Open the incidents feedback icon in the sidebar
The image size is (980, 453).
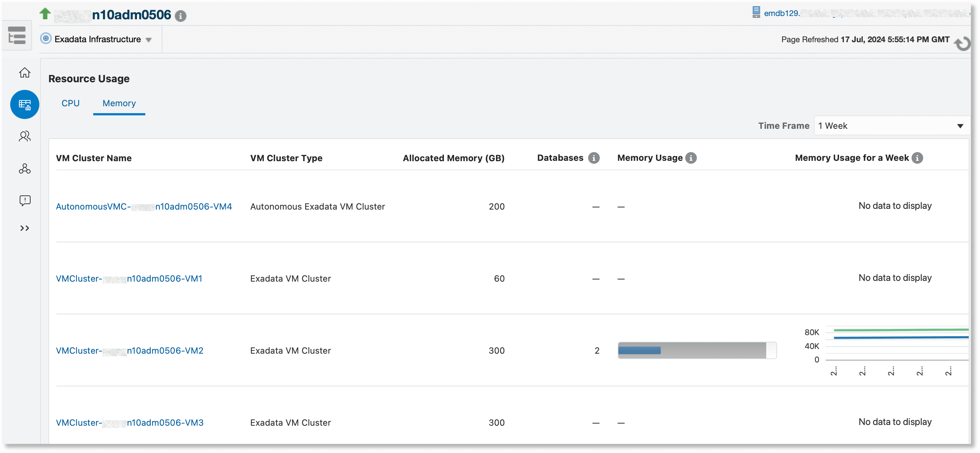pyautogui.click(x=24, y=200)
